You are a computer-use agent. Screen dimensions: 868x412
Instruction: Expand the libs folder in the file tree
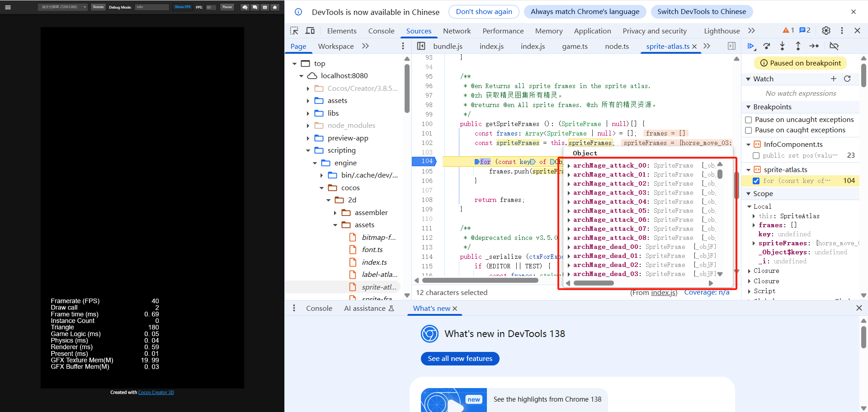[308, 113]
